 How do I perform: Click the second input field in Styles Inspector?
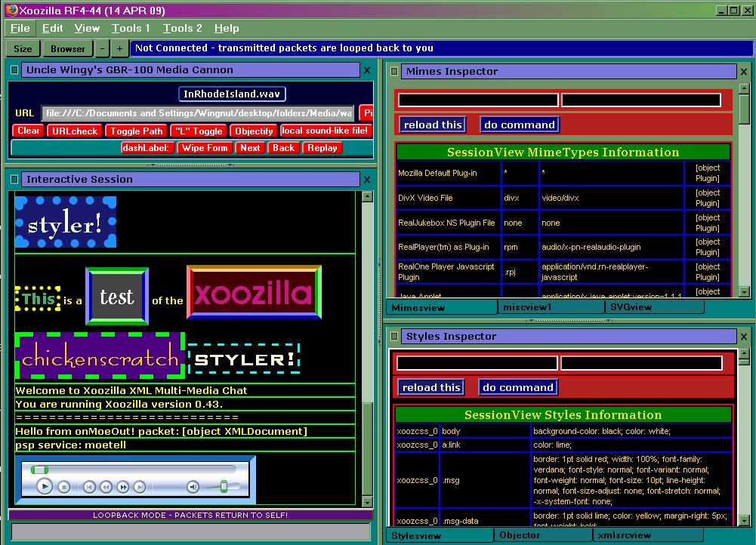[641, 363]
